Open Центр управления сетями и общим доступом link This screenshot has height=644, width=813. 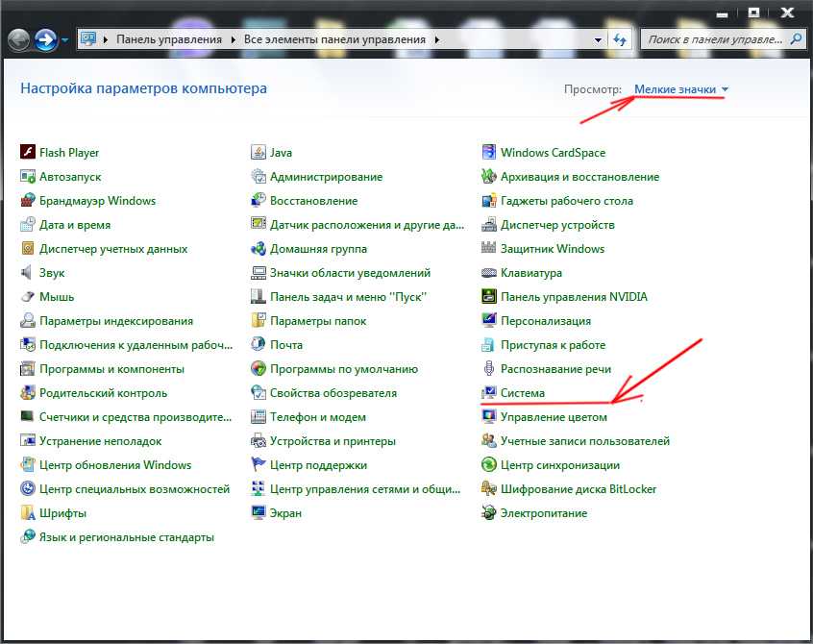[x=365, y=489]
